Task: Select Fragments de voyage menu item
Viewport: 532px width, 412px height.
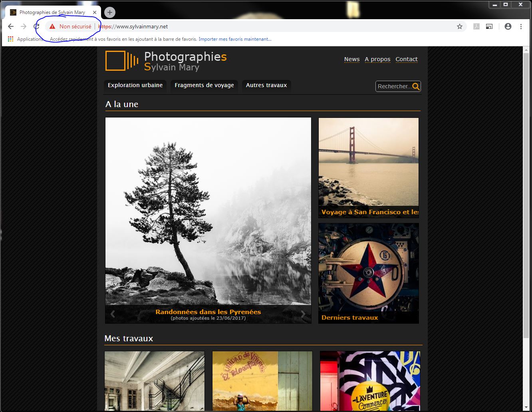Action: coord(204,85)
